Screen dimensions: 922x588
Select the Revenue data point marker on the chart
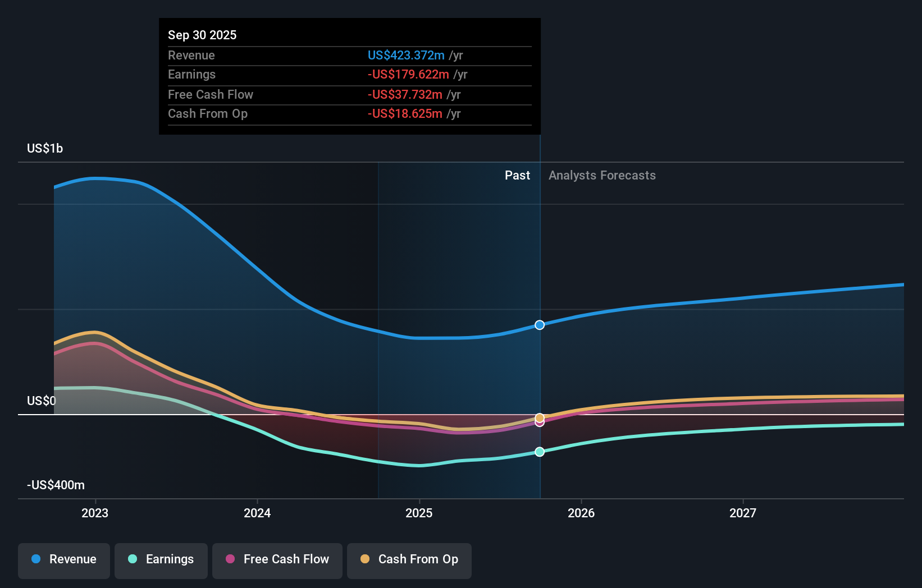pyautogui.click(x=540, y=325)
